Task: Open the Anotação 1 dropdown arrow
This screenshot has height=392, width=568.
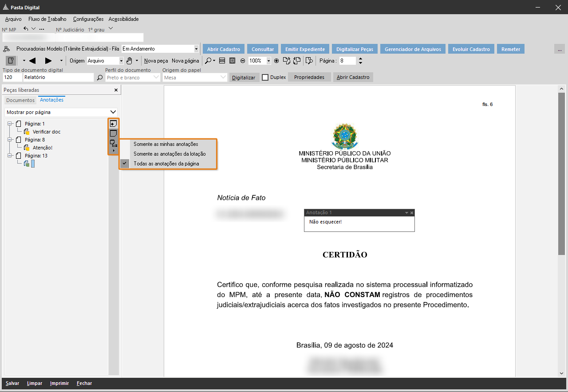Action: tap(406, 213)
